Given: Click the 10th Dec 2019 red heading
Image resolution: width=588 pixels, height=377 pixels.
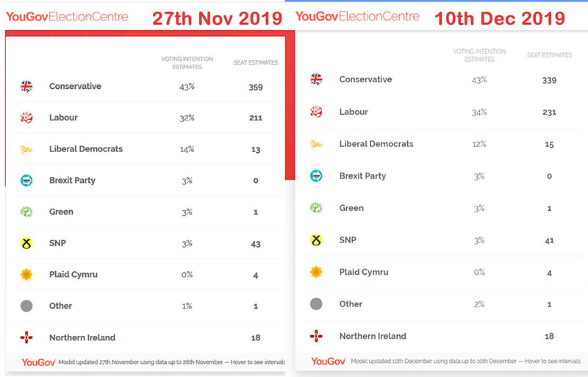Looking at the screenshot, I should [x=501, y=17].
